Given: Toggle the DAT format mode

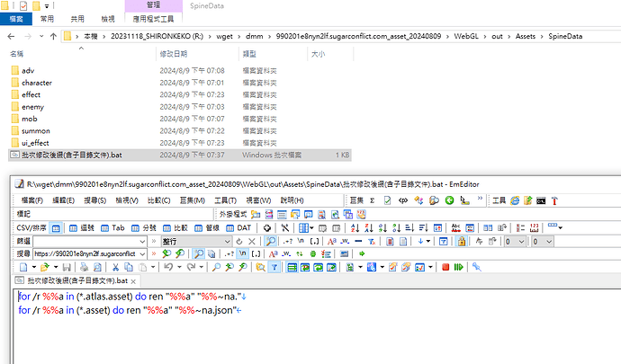Looking at the screenshot, I should [242, 227].
